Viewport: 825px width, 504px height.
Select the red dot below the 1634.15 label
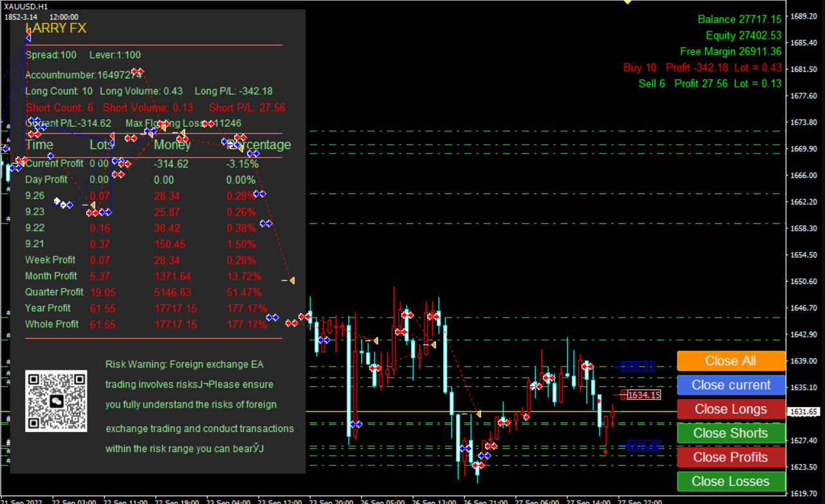coord(599,401)
